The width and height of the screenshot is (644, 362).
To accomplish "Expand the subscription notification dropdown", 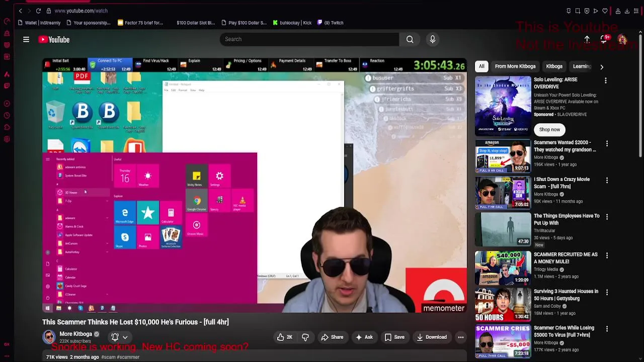I will click(125, 337).
